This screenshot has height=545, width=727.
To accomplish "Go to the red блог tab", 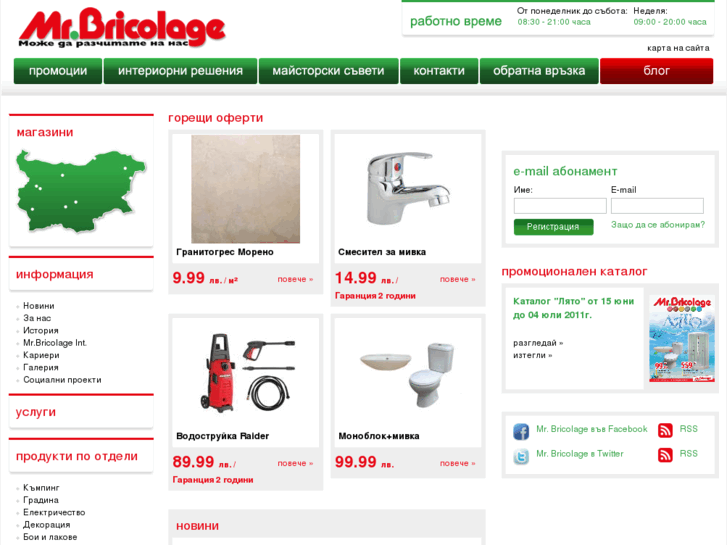I will point(657,71).
